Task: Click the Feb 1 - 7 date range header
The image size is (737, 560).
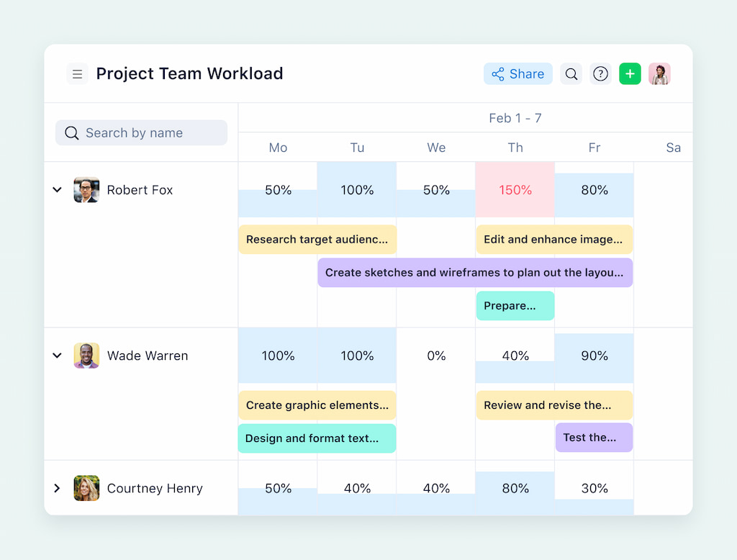Action: click(x=515, y=117)
